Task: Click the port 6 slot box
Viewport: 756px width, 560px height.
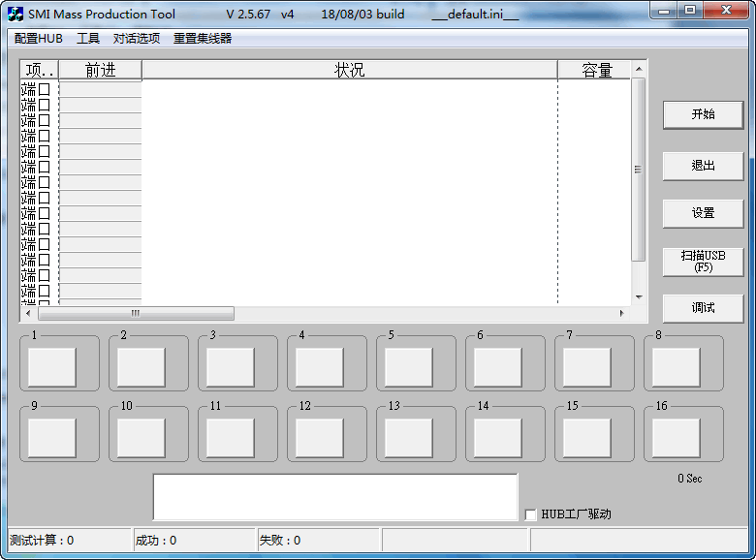Action: pyautogui.click(x=498, y=367)
